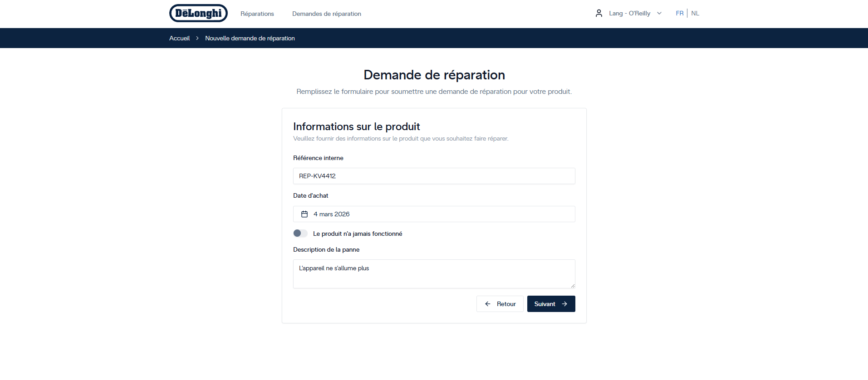Open the Lang - O'Reilly account dropdown

click(x=629, y=13)
